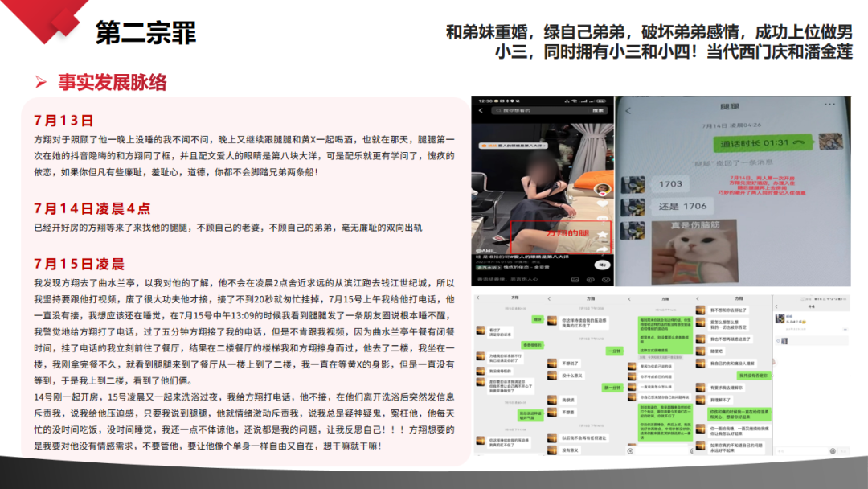Click the chat bubble 我理解不了
Image resolution: width=868 pixels, height=489 pixels.
pos(721,400)
